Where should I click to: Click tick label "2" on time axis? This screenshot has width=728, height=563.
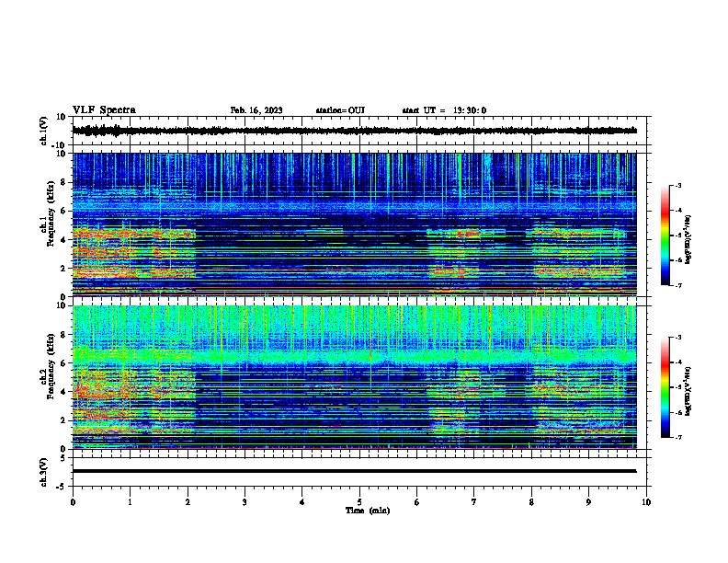coord(188,502)
